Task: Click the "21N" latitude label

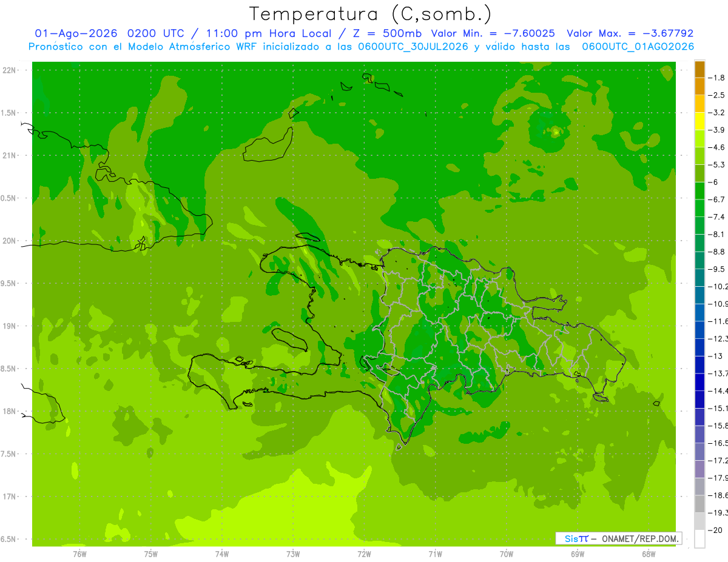Action: click(x=9, y=155)
